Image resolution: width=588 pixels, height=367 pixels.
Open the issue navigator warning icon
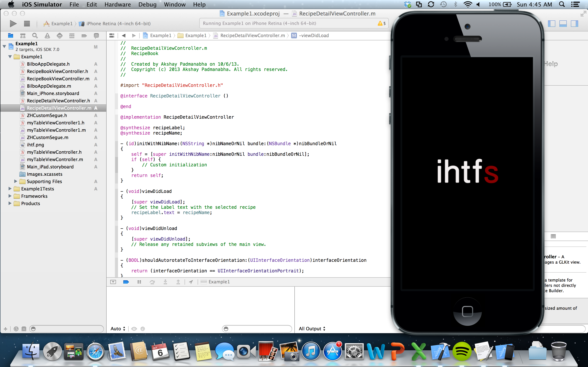[x=47, y=36]
